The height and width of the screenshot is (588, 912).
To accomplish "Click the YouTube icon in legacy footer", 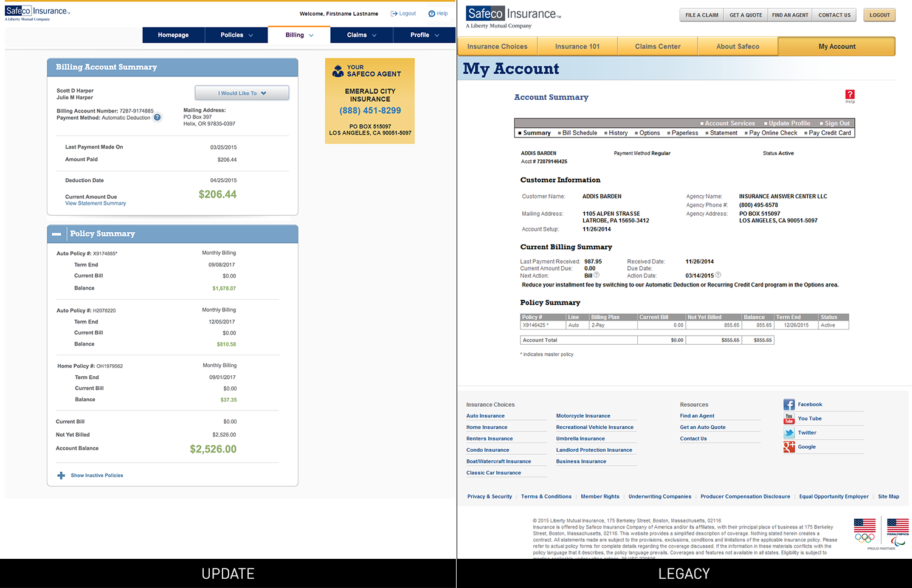I will (789, 419).
